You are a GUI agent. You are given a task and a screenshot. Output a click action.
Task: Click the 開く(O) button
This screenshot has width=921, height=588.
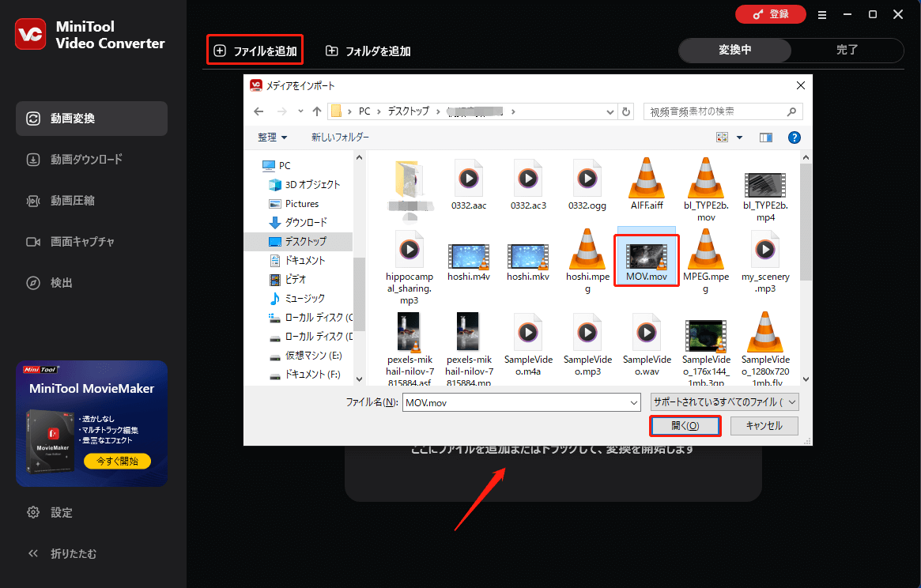click(x=685, y=426)
